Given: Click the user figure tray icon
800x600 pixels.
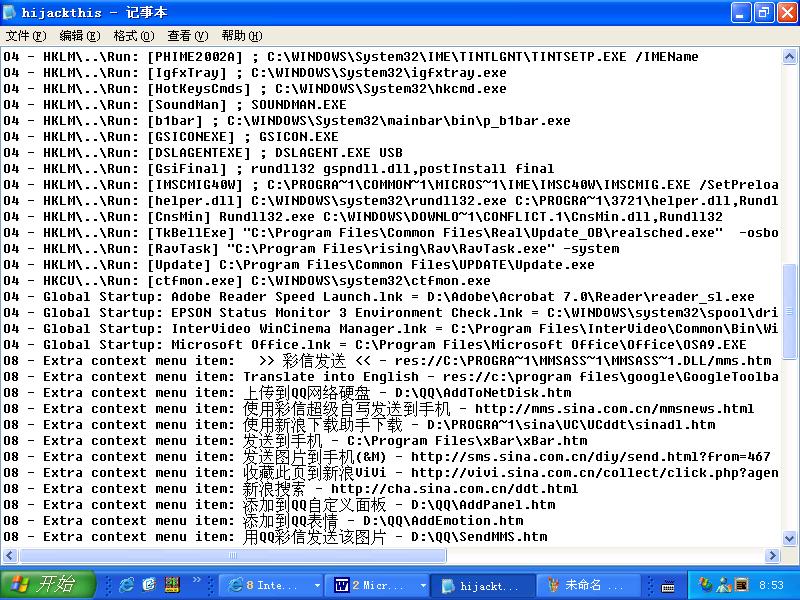Looking at the screenshot, I should (x=723, y=585).
